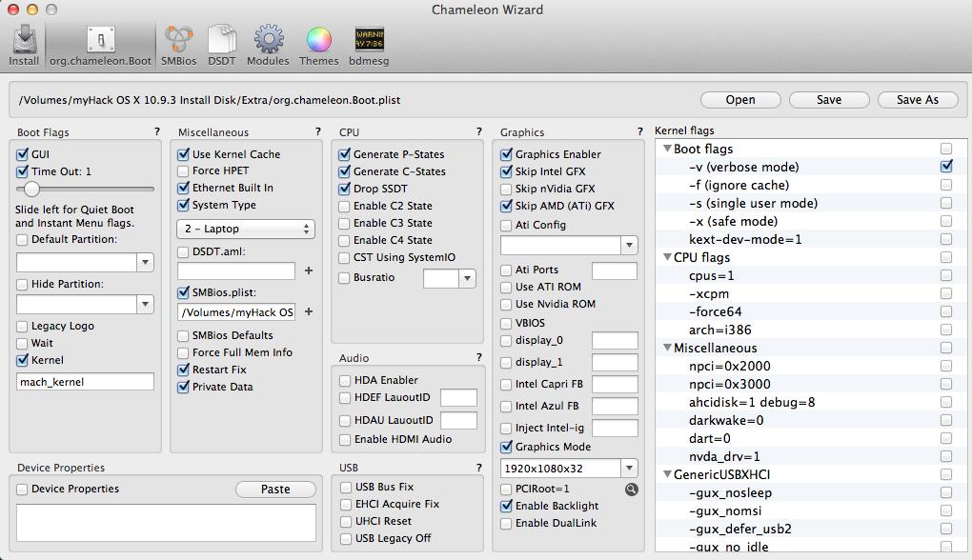The height and width of the screenshot is (560, 972).
Task: Click the plus icon beside the SMBios.plist path
Action: click(x=309, y=311)
